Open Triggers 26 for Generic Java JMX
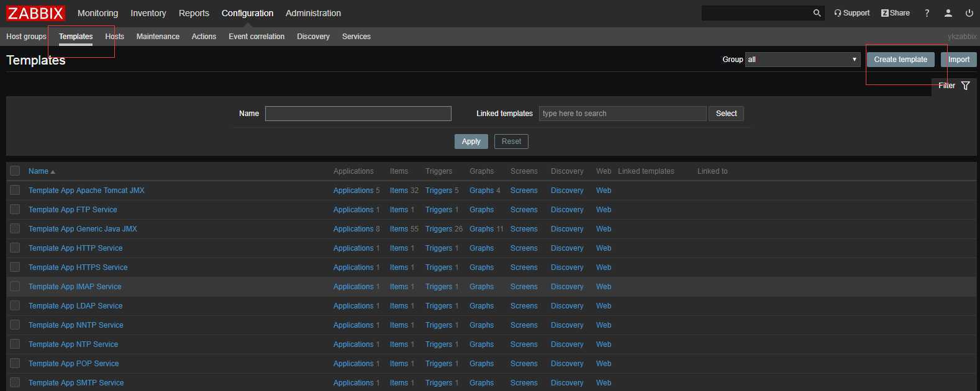The width and height of the screenshot is (980, 391). click(439, 229)
